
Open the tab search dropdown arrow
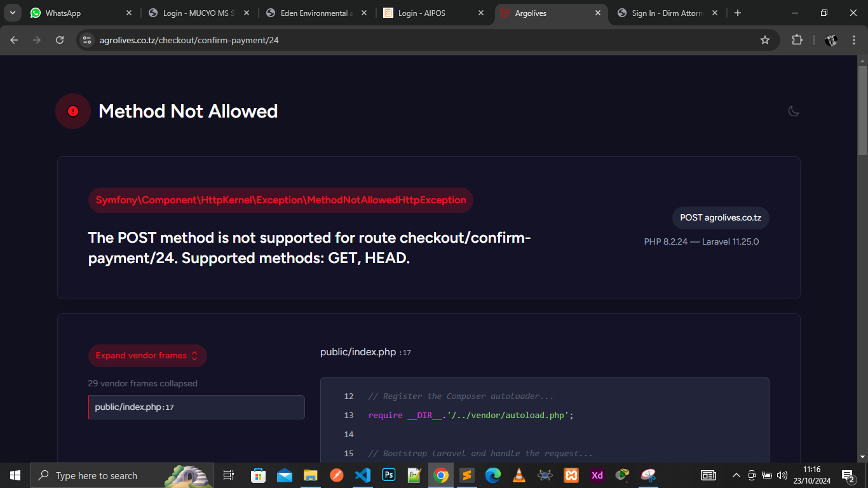[13, 13]
